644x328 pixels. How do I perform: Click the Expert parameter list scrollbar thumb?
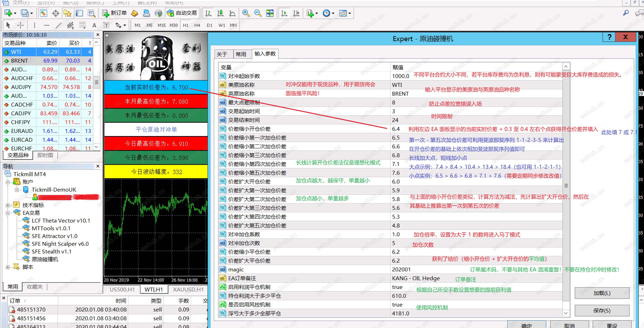point(566,185)
